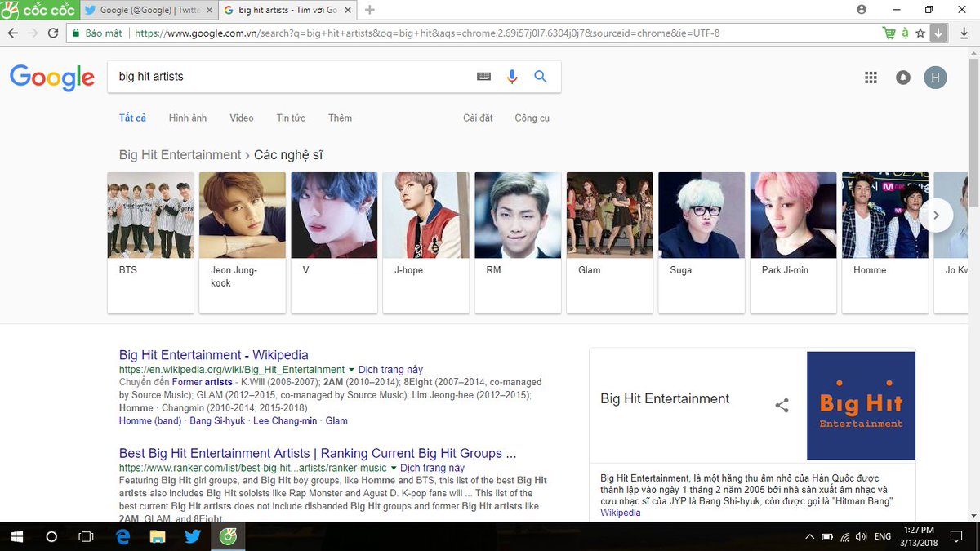Viewport: 980px width, 551px height.
Task: Bookmark this page with the star icon
Action: 920,33
